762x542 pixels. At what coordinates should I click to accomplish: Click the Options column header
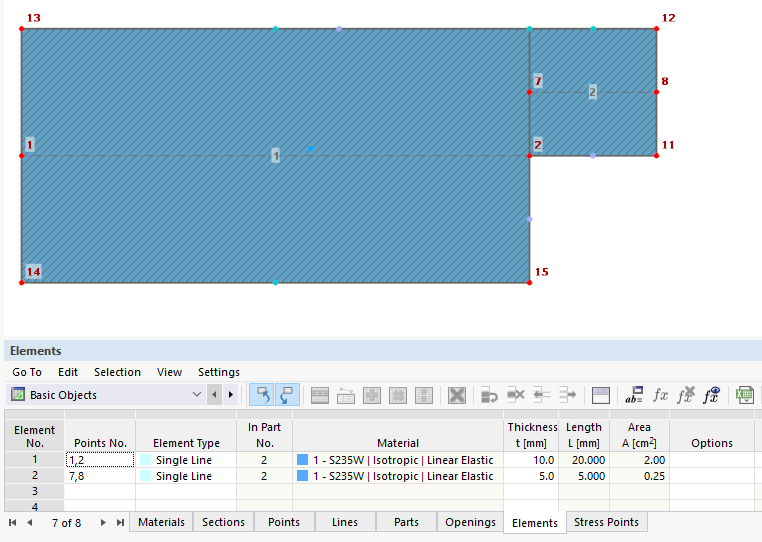712,435
